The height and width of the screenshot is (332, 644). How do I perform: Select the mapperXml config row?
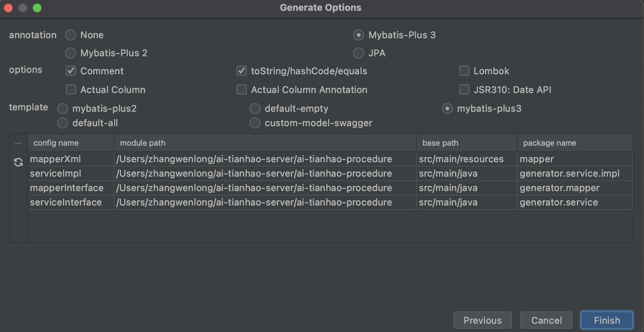(x=55, y=159)
